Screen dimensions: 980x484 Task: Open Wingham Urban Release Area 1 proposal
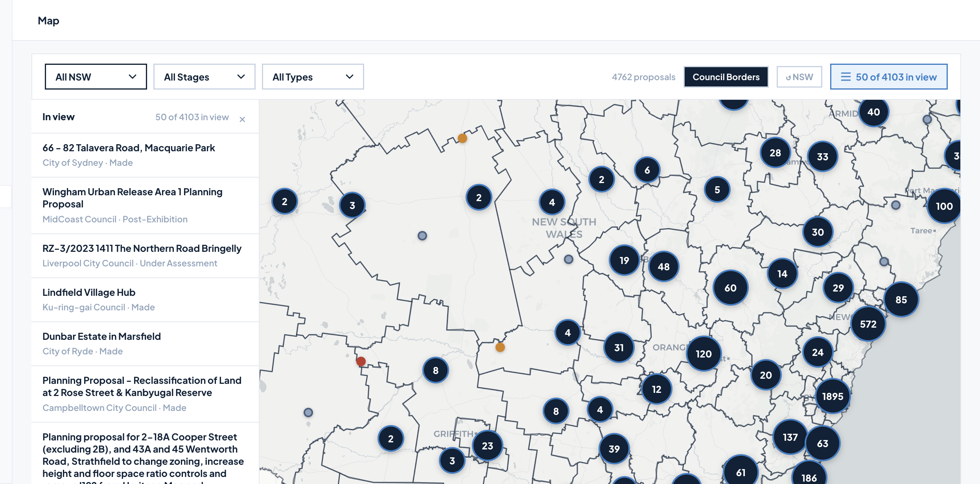[145, 205]
